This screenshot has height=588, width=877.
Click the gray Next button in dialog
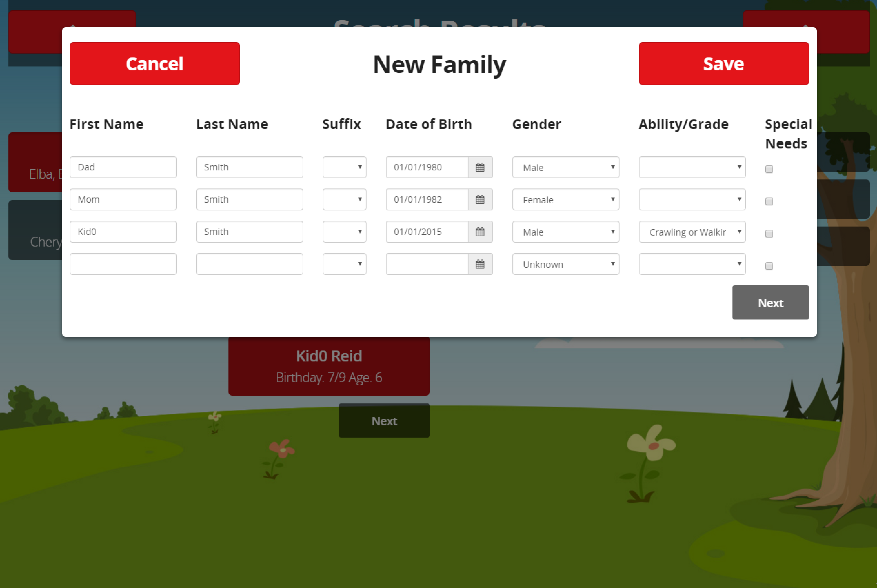pyautogui.click(x=770, y=303)
